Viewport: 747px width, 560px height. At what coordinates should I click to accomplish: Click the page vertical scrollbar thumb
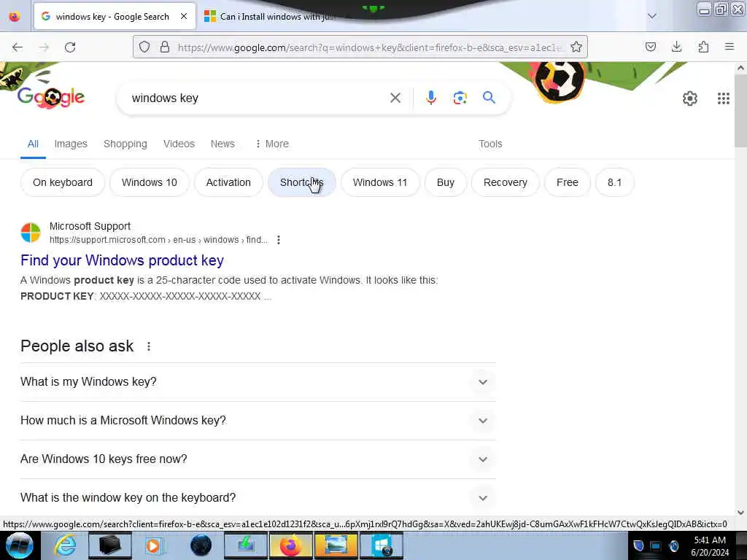[740, 111]
